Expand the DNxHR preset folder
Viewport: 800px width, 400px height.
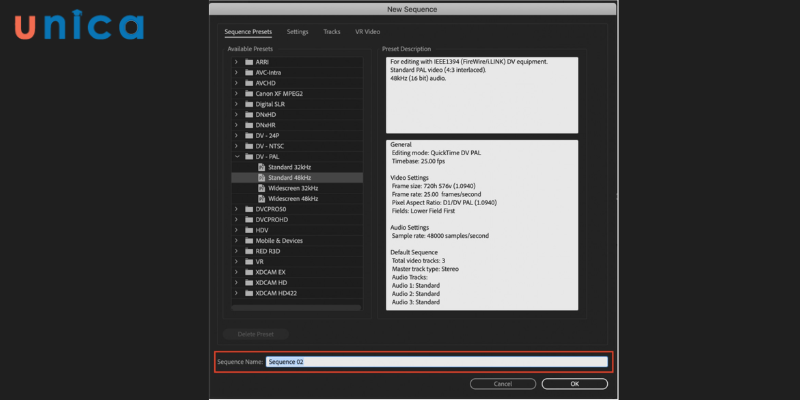tap(236, 125)
